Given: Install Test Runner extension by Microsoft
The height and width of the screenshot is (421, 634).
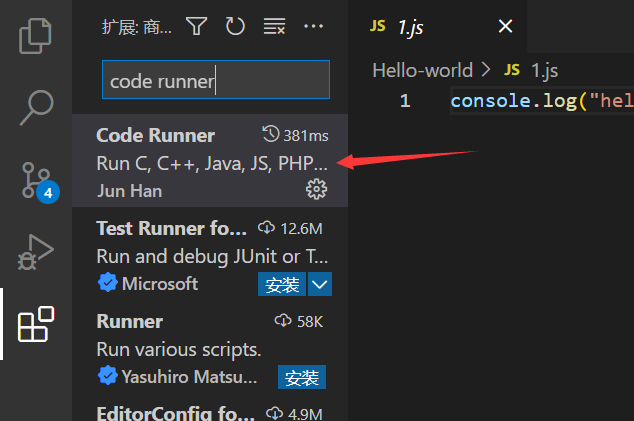Looking at the screenshot, I should tap(282, 284).
